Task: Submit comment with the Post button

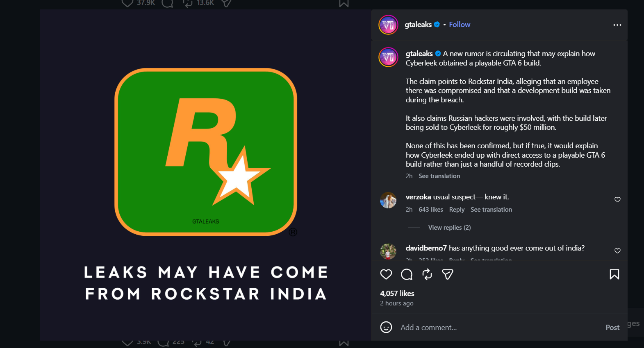Action: point(612,328)
